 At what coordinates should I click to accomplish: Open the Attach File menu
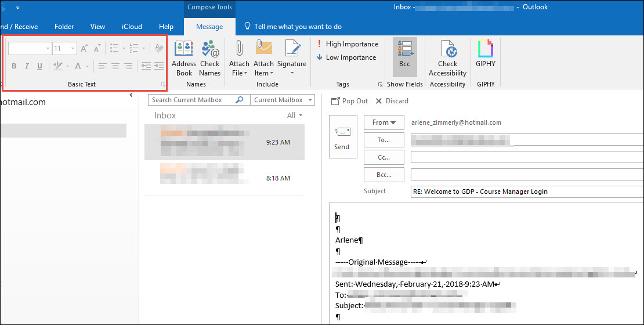pyautogui.click(x=239, y=59)
